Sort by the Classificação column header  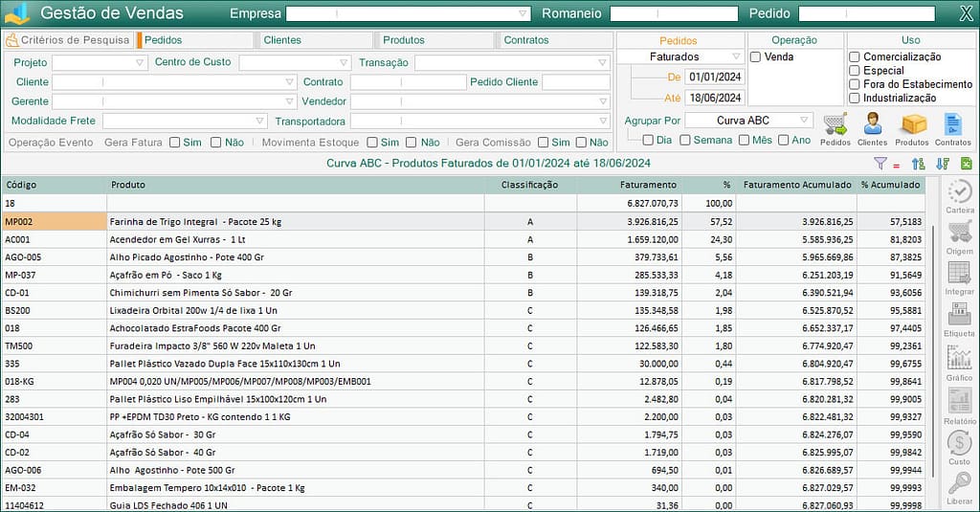(529, 185)
